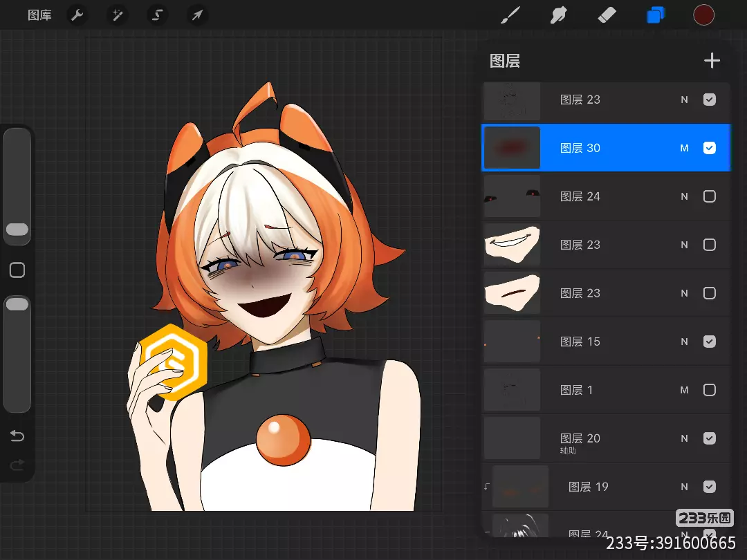
Task: Hide the 图层 15 layer
Action: [710, 342]
